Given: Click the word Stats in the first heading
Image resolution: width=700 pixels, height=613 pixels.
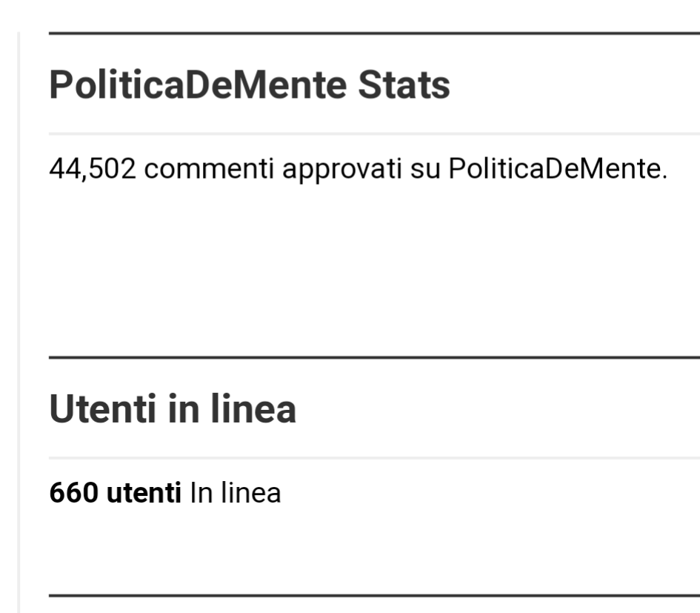Looking at the screenshot, I should 404,85.
